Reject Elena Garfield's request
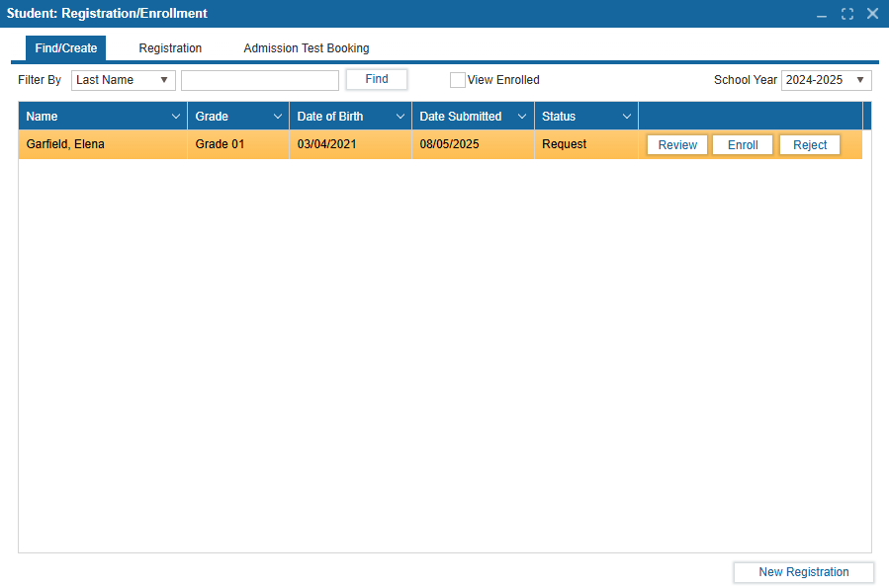Viewport: 889px width, 588px height. (810, 145)
